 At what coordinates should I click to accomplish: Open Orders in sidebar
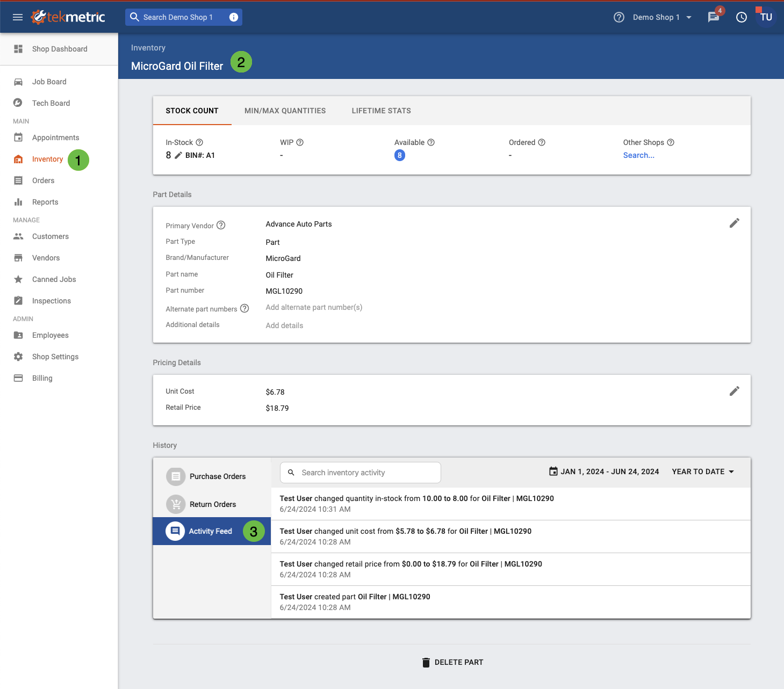[59, 180]
